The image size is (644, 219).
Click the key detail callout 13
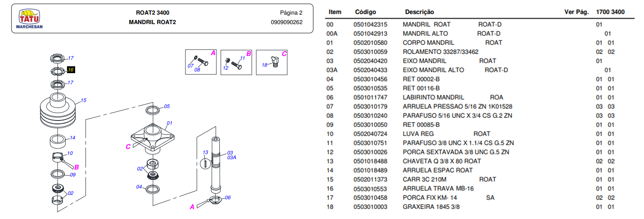pos(205,153)
